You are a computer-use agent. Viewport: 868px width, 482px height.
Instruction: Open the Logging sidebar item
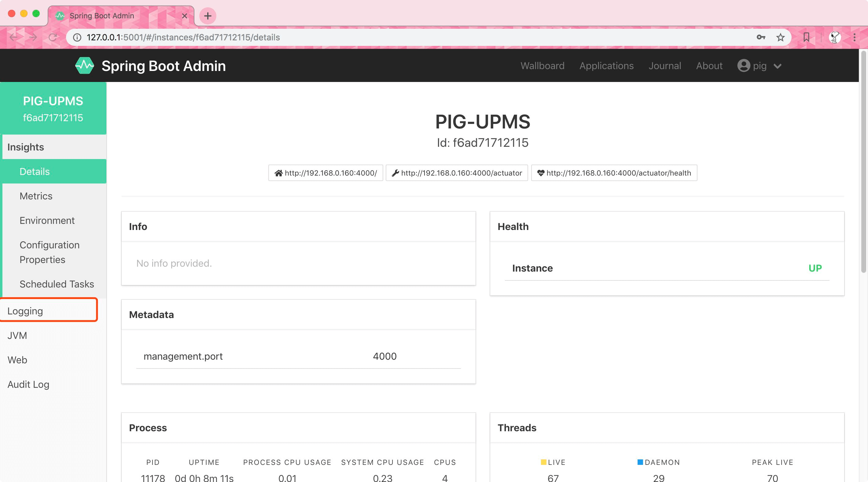coord(25,311)
